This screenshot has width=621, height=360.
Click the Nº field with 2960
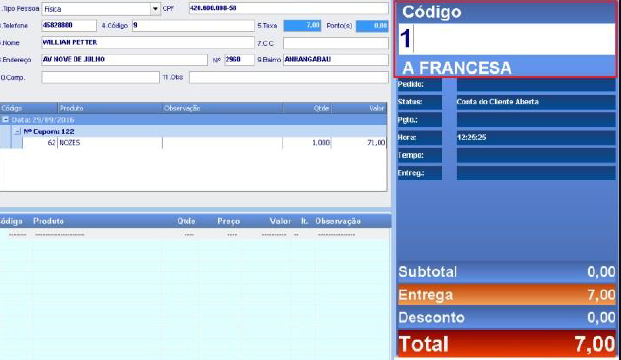point(239,59)
